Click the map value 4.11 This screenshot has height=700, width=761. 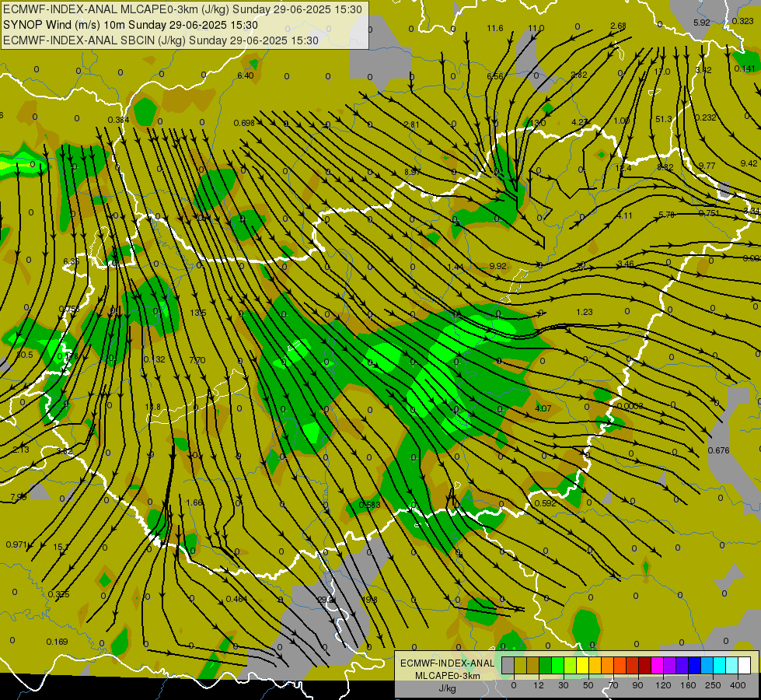[x=624, y=215]
